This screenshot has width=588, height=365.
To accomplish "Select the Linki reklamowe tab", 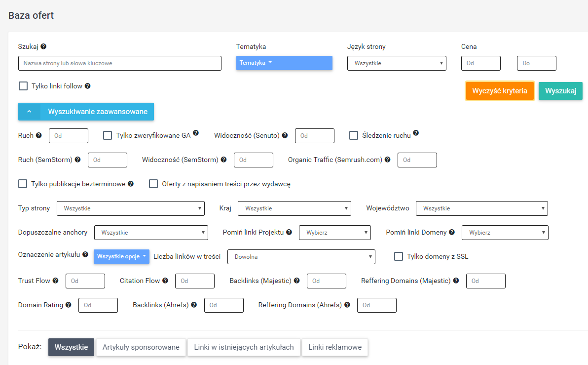I will tap(335, 347).
